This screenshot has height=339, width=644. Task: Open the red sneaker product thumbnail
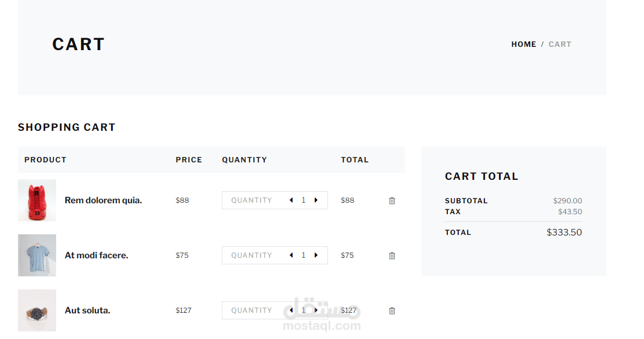[37, 200]
